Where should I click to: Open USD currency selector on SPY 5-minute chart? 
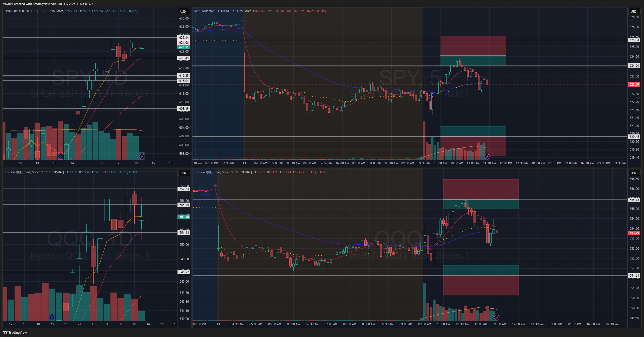(x=633, y=11)
